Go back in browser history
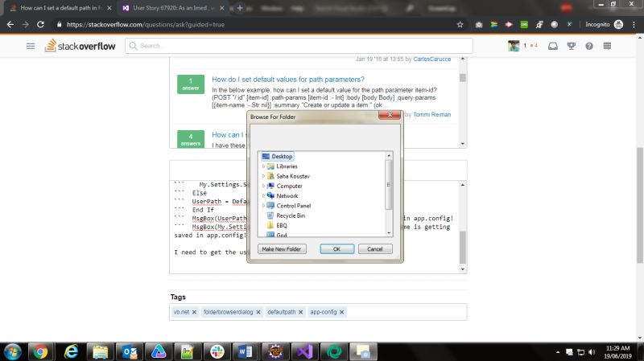Screen dimensions: 644x361 [x=10, y=25]
